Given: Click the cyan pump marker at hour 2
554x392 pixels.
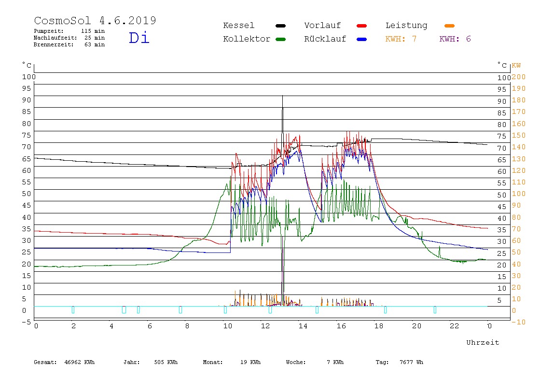Looking at the screenshot, I should point(73,309).
